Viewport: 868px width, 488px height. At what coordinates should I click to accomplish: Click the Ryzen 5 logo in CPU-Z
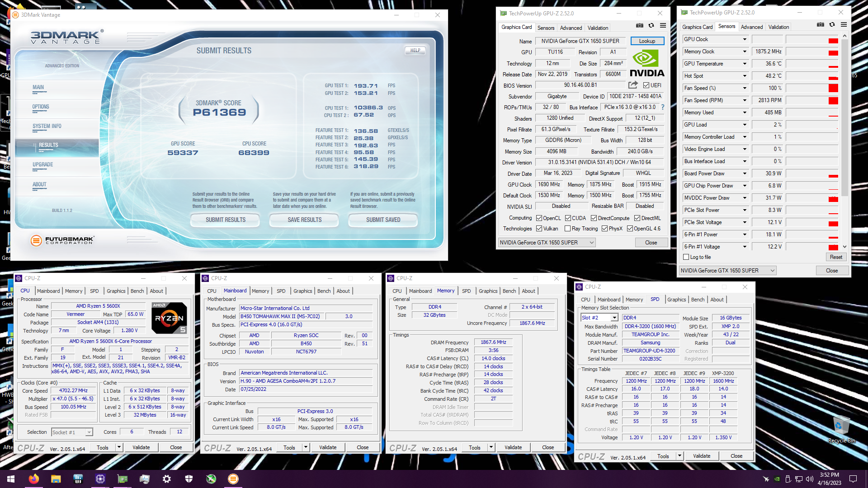(169, 318)
